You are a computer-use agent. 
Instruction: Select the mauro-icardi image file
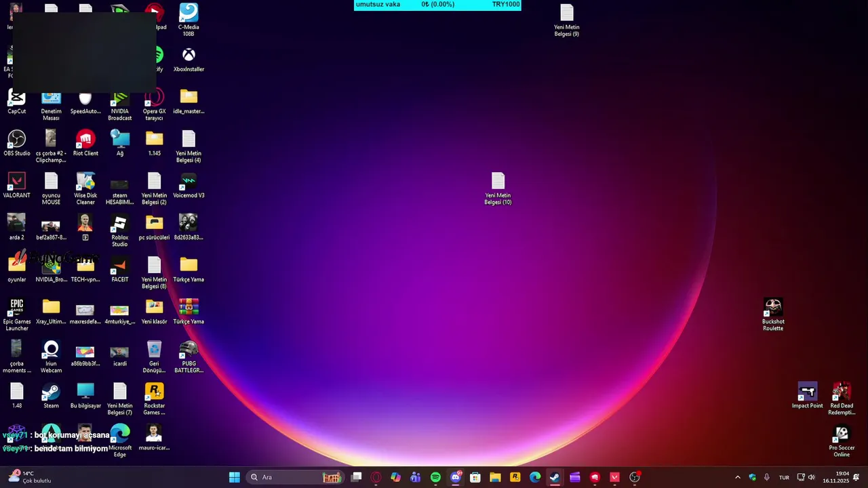155,437
